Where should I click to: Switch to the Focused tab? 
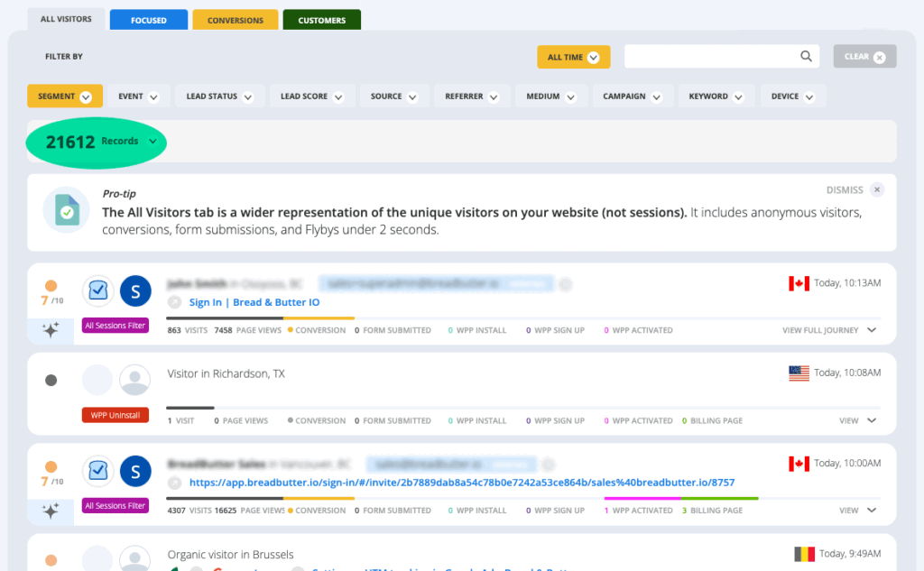coord(148,20)
